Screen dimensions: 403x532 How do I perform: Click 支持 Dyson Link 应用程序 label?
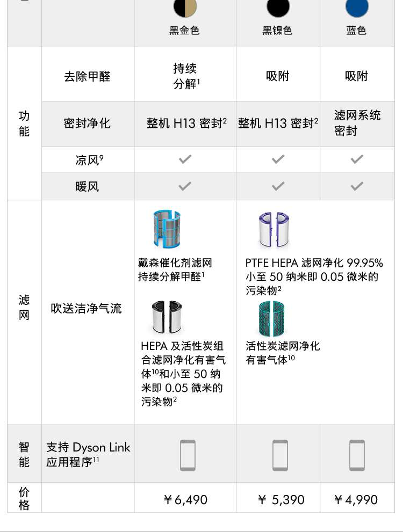tap(88, 455)
